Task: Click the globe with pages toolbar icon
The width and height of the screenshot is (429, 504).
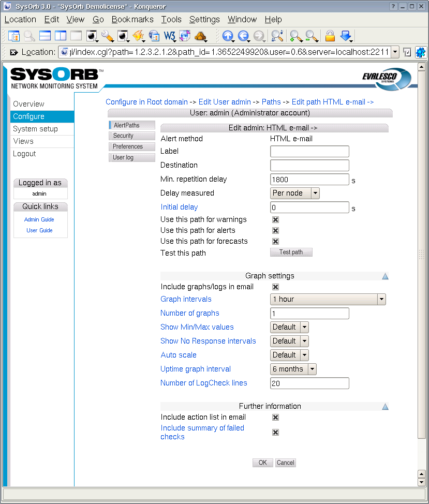Action: [185, 36]
